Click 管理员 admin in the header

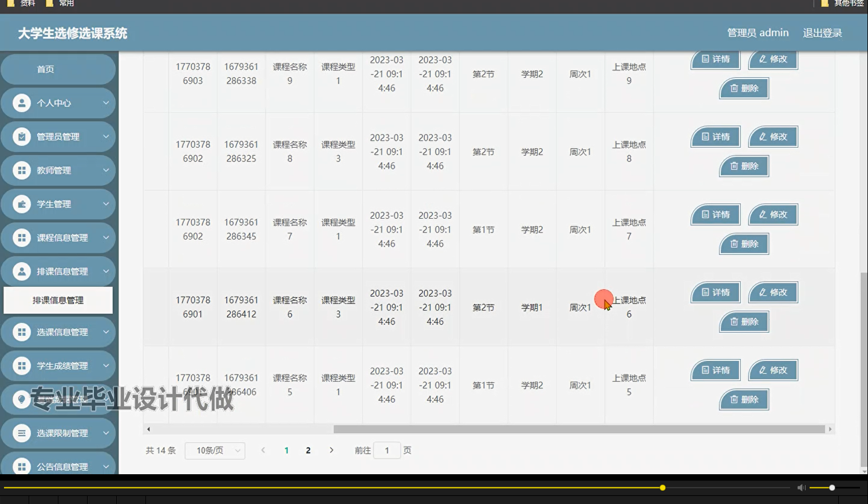(757, 33)
